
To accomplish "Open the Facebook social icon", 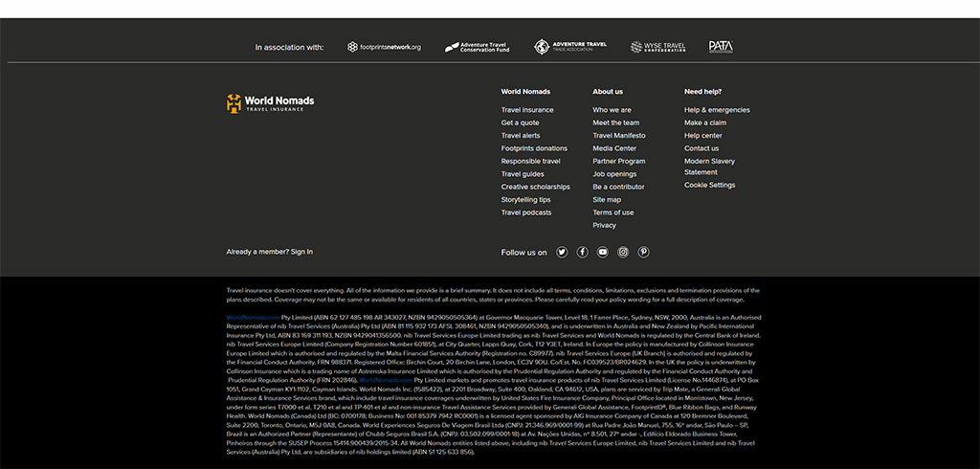I will (x=582, y=252).
